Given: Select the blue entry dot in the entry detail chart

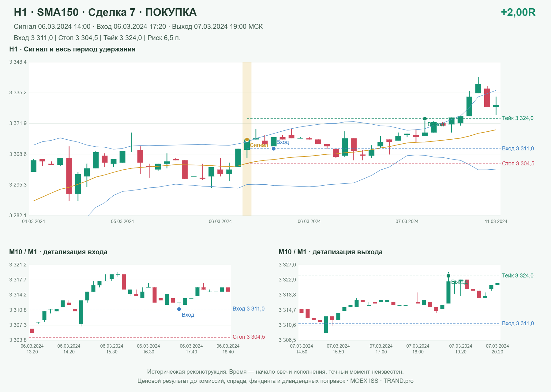Looking at the screenshot, I should (179, 309).
